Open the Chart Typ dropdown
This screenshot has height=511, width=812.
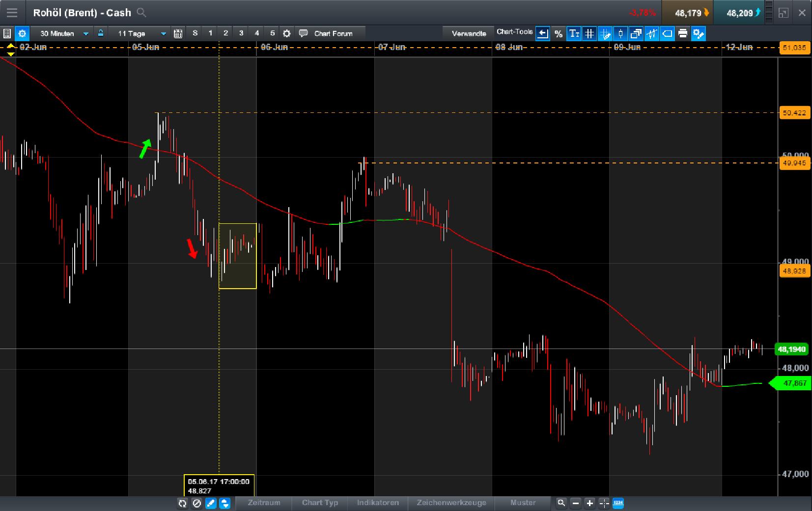point(320,503)
